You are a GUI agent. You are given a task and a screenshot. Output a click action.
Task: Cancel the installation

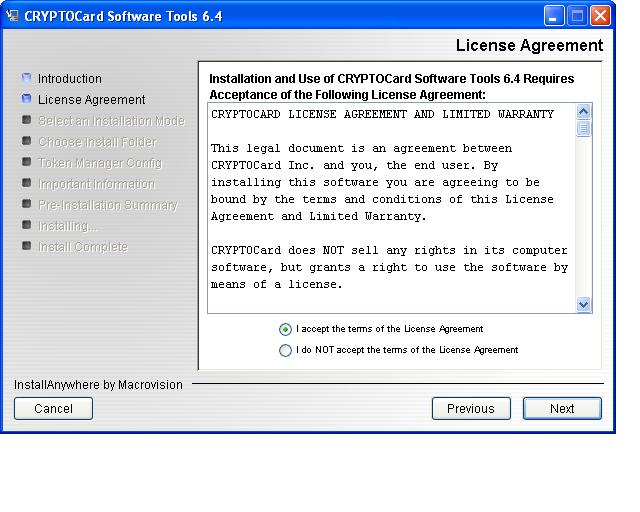[x=53, y=408]
